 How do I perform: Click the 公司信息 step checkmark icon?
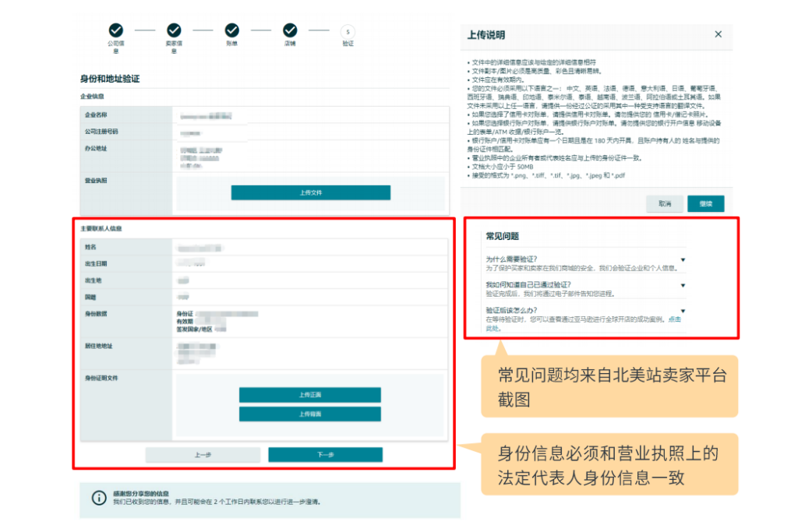116,30
